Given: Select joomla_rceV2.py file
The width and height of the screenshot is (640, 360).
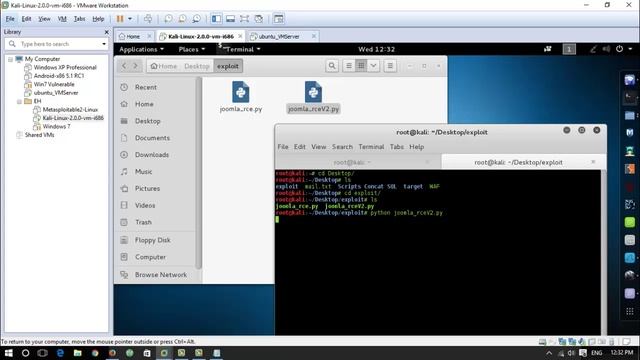Looking at the screenshot, I should click(313, 97).
